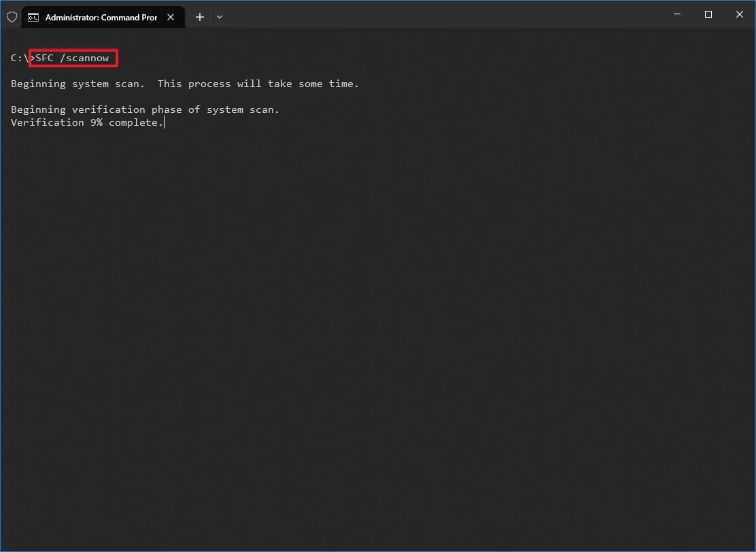This screenshot has height=552, width=756.
Task: Maximize the terminal window
Action: pyautogui.click(x=708, y=14)
